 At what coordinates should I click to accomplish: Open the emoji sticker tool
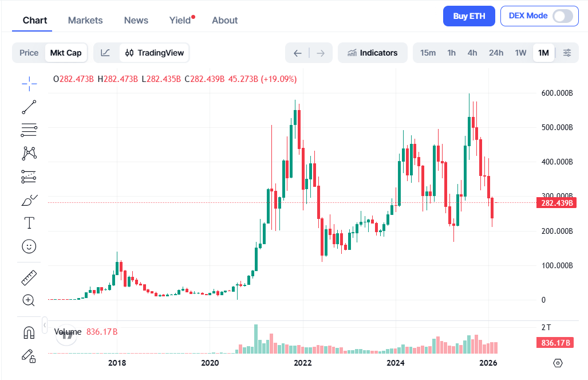coord(29,246)
